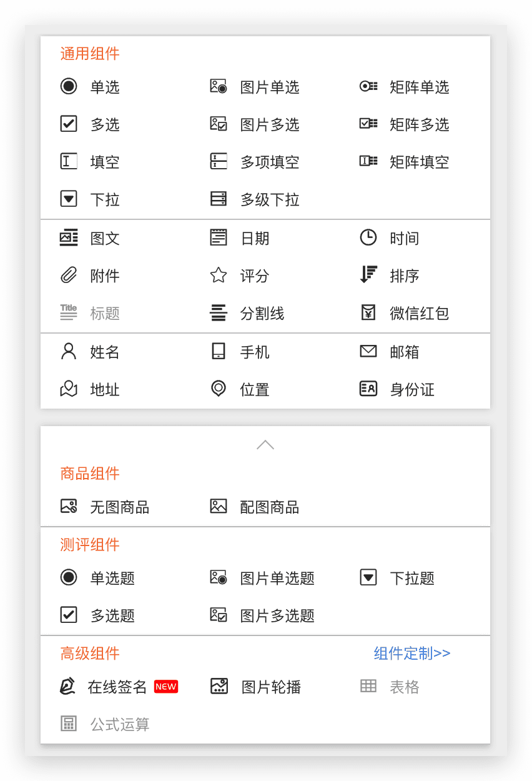The image size is (532, 781).
Task: Click the 地址 map icon
Action: (69, 389)
